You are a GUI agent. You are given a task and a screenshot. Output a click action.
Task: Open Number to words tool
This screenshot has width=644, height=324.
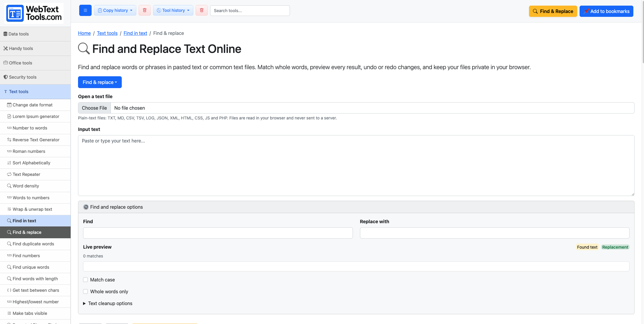tap(35, 128)
